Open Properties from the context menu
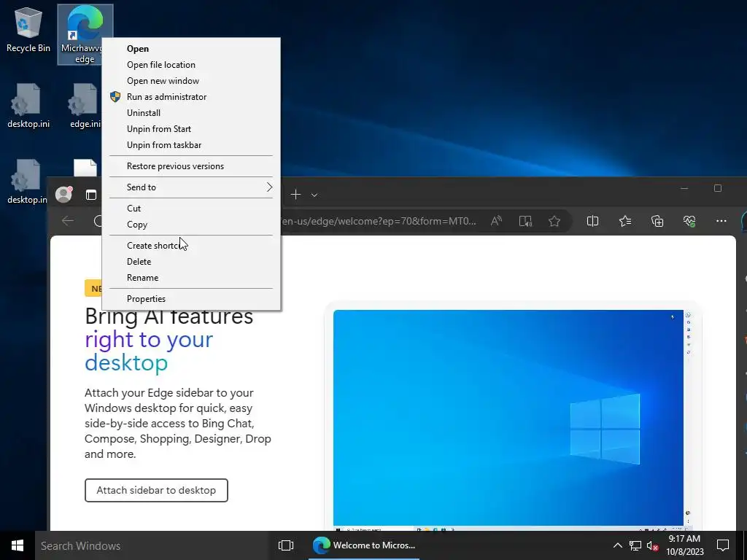The height and width of the screenshot is (560, 747). coord(191,299)
